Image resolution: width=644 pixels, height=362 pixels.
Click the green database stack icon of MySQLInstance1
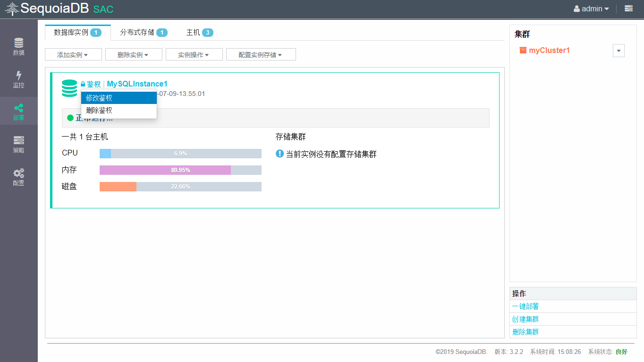(69, 88)
